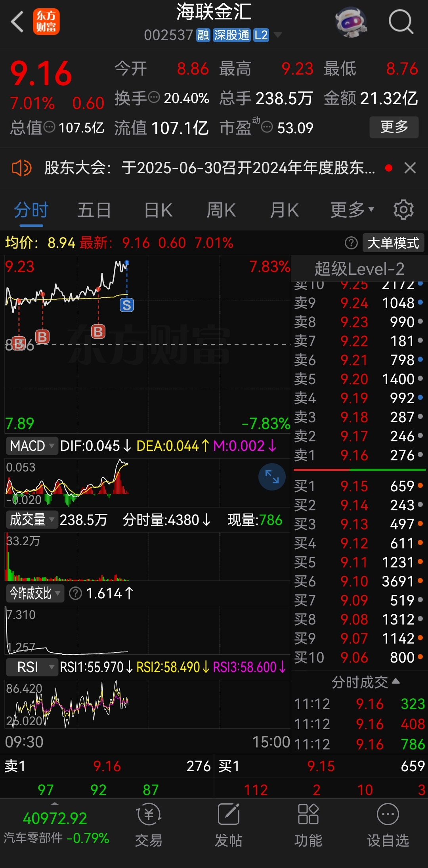This screenshot has height=868, width=428.
Task: Tap the 总手 238.5万 value
Action: (266, 98)
